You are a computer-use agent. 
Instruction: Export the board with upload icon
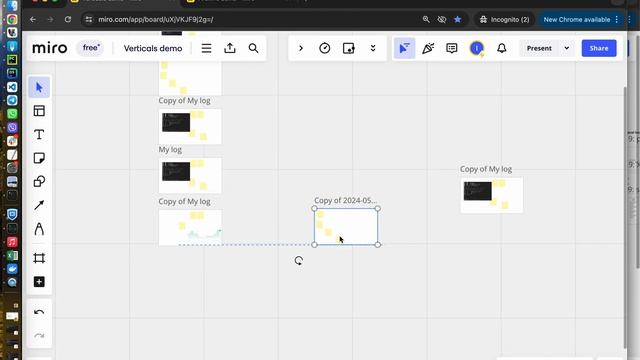(x=230, y=48)
